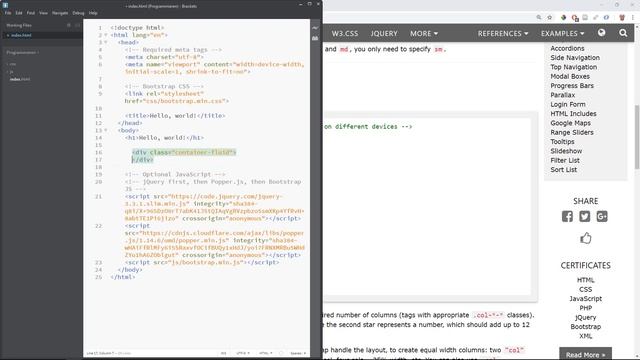Click the Read More button under Certificates
This screenshot has width=640, height=360.
tap(585, 354)
